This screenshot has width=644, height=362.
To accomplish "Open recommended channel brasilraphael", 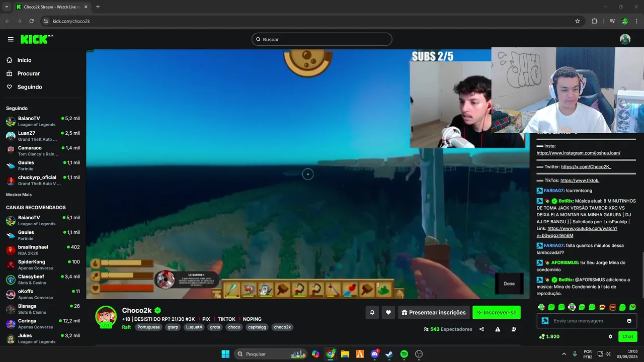I will [x=43, y=250].
